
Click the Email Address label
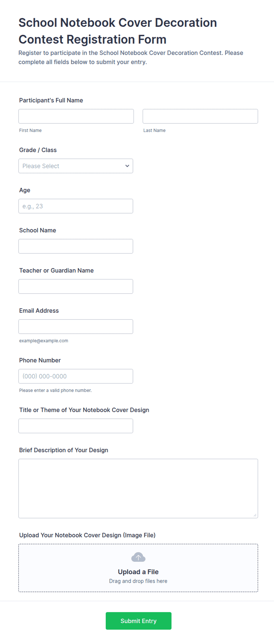(39, 311)
